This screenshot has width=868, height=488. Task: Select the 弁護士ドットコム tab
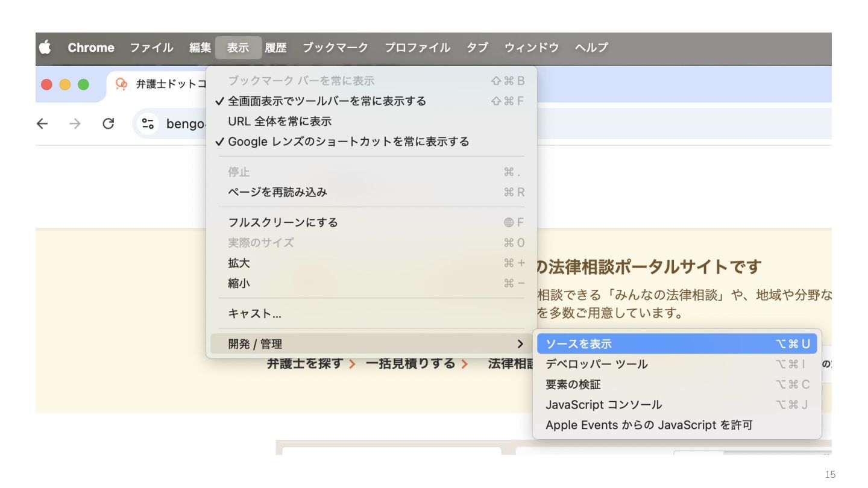pos(160,84)
